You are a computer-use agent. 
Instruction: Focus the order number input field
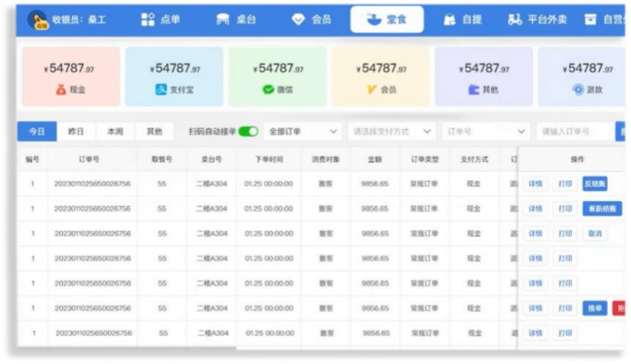coord(576,131)
